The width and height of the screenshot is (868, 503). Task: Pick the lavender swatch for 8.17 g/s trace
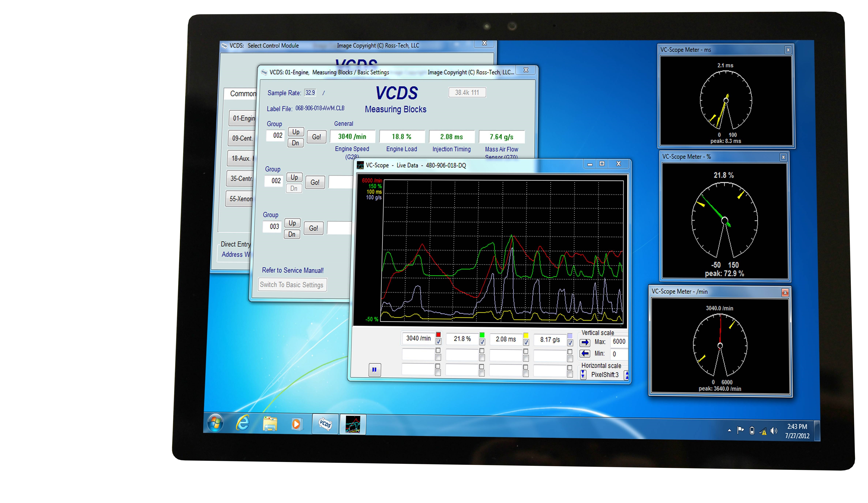pyautogui.click(x=570, y=336)
